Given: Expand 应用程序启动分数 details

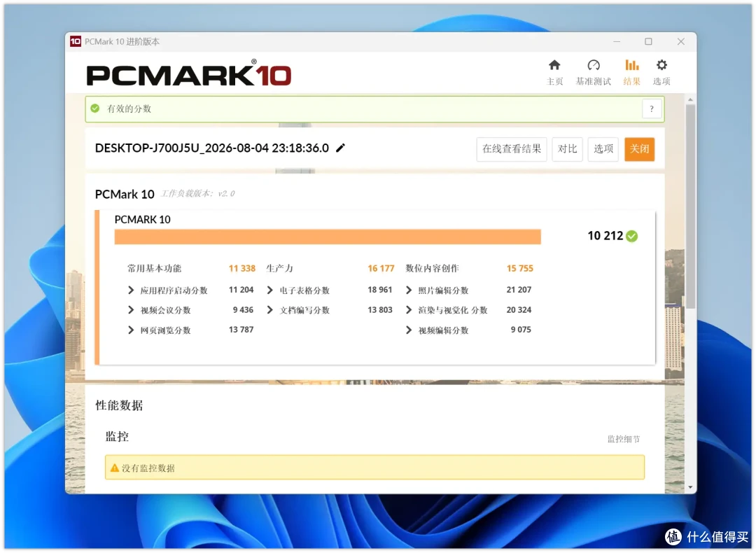Looking at the screenshot, I should 131,290.
